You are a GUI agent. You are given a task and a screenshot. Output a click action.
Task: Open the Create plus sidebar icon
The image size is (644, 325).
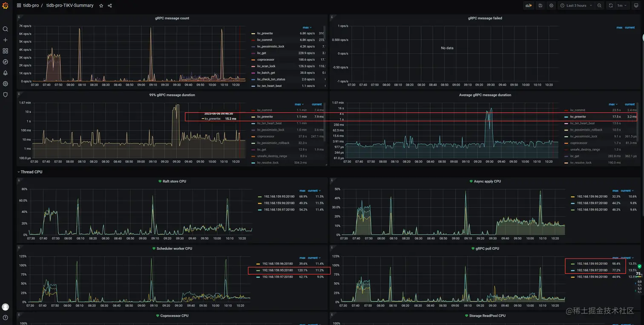[x=6, y=40]
